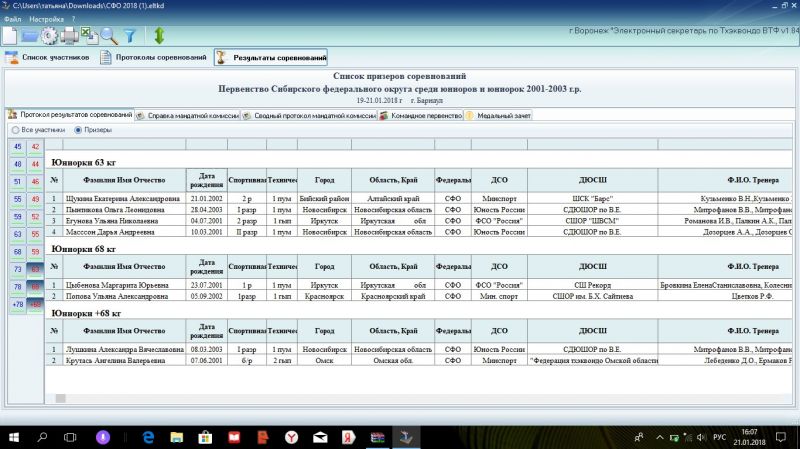Image resolution: width=800 pixels, height=449 pixels.
Task: Click the magnifying glass search icon
Action: pos(108,36)
